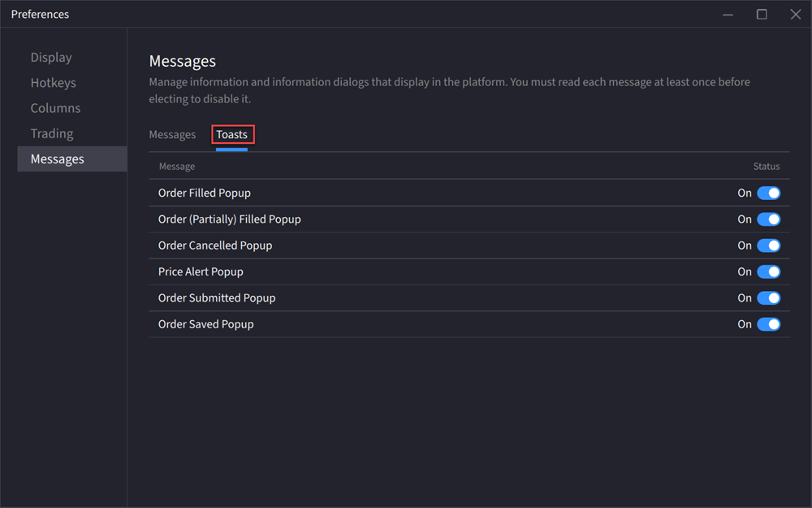Disable the Order Filled Popup toggle
Image resolution: width=812 pixels, height=508 pixels.
pos(768,193)
